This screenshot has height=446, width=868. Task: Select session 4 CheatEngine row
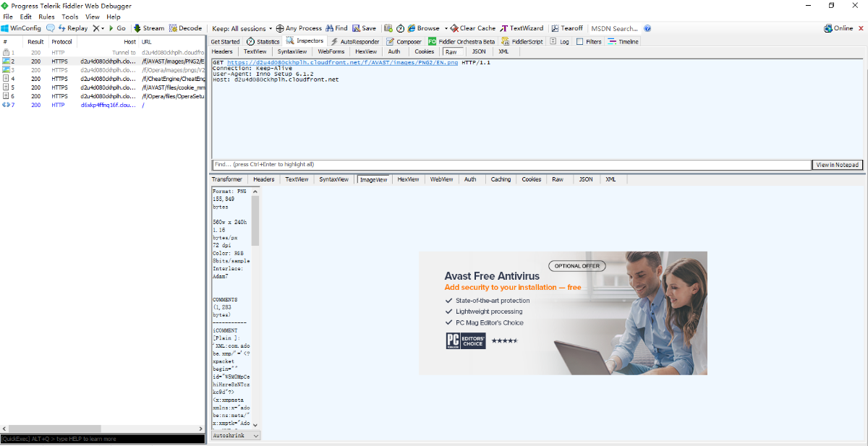tap(103, 79)
